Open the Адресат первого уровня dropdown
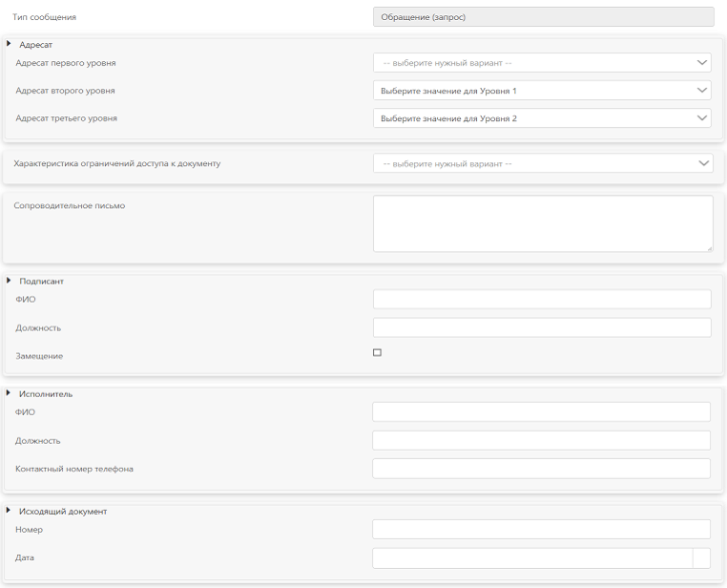Viewport: 727px width, 588px height. tap(542, 63)
